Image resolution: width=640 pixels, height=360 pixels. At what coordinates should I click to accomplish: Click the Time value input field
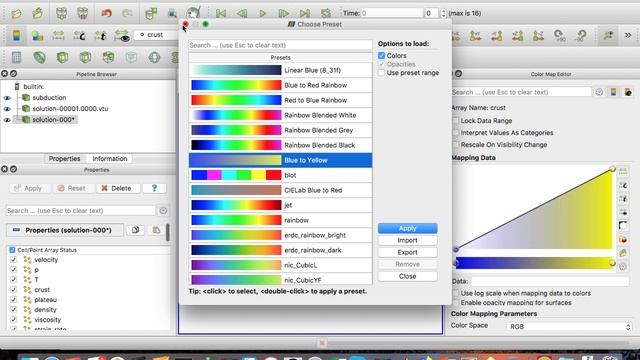pyautogui.click(x=392, y=13)
